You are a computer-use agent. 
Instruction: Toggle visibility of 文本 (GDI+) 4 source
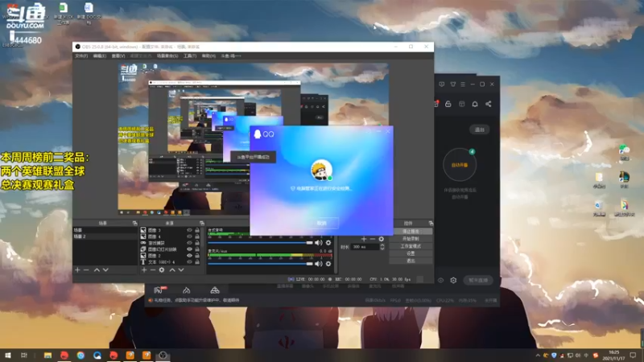(x=189, y=261)
